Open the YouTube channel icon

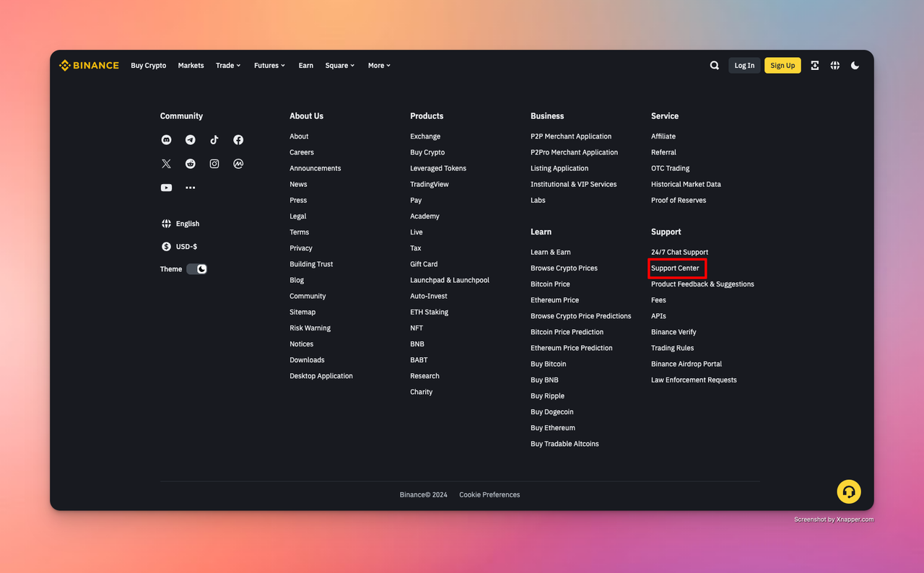166,188
